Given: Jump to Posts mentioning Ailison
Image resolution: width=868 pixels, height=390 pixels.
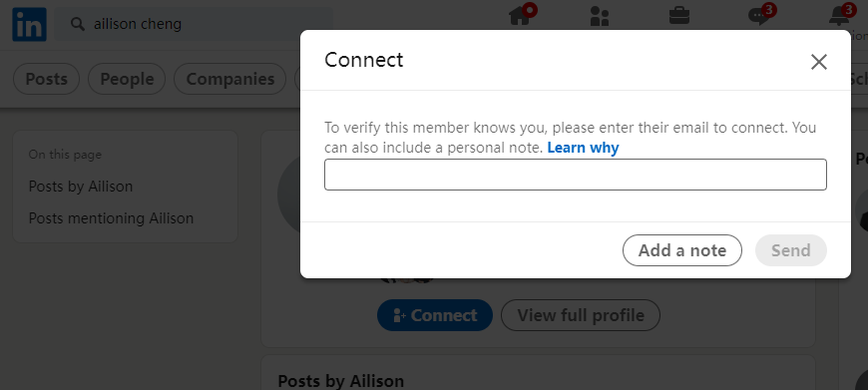Looking at the screenshot, I should [x=112, y=218].
